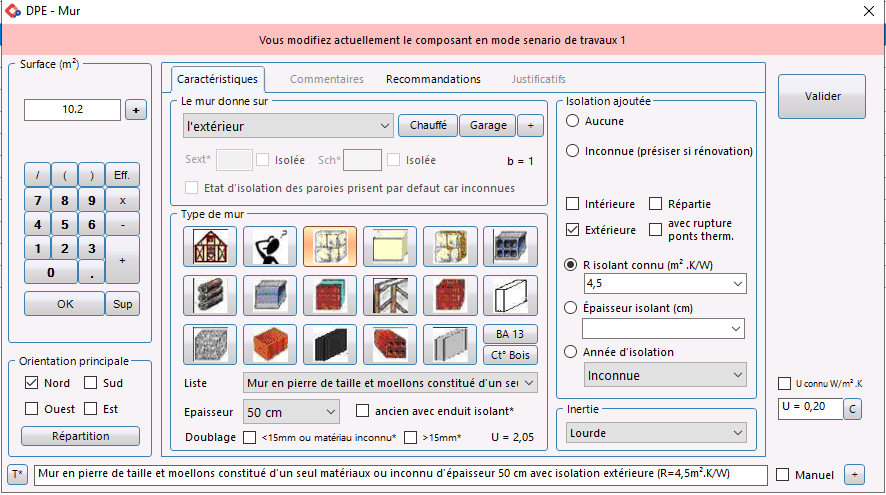
Task: Select the wood frame structure wall icon
Action: tap(390, 296)
